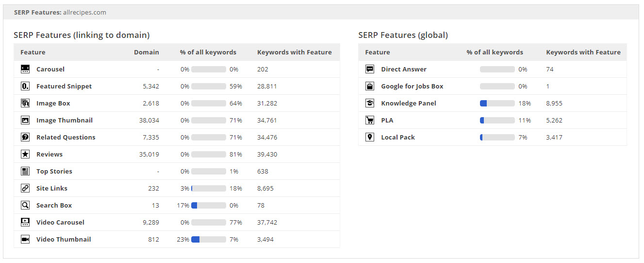Image resolution: width=644 pixels, height=263 pixels.
Task: Open the Image Thumbnail feature link
Action: (64, 120)
